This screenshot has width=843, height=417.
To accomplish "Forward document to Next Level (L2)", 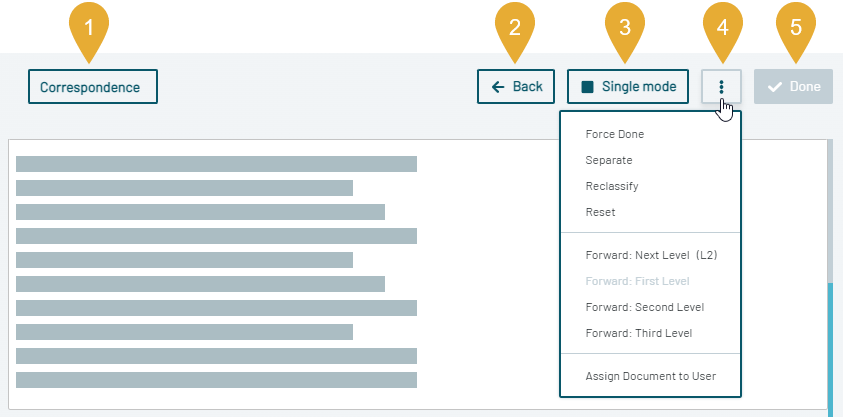I will [651, 255].
